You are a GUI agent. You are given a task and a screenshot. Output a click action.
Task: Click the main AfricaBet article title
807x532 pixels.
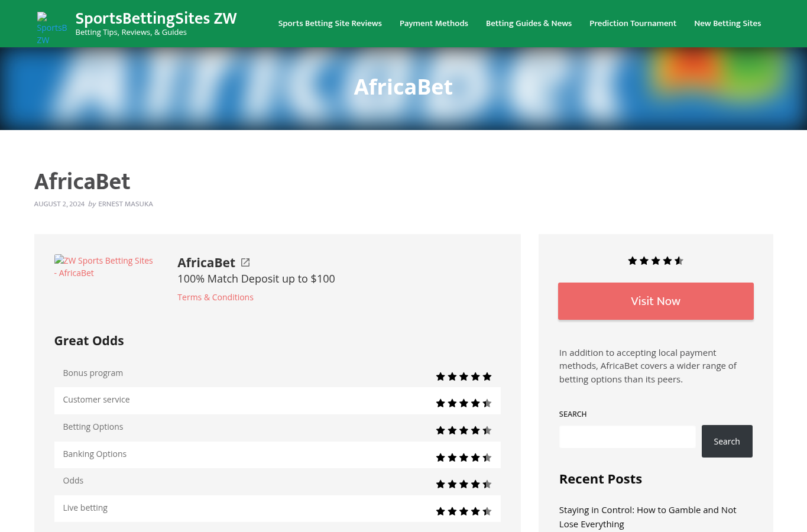click(82, 181)
